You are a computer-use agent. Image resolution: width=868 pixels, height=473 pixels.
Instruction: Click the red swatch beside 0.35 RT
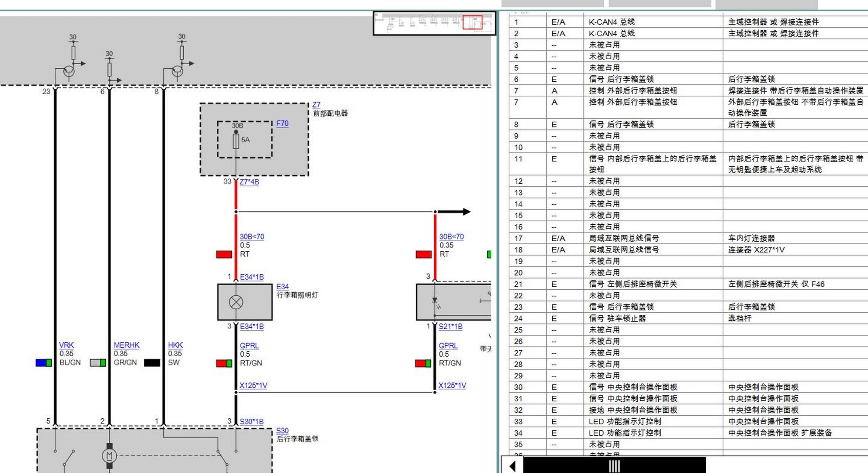pos(424,254)
